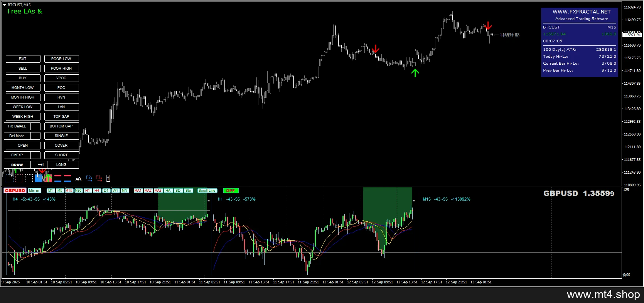Click the COVER button
The image size is (644, 303).
pyautogui.click(x=61, y=146)
